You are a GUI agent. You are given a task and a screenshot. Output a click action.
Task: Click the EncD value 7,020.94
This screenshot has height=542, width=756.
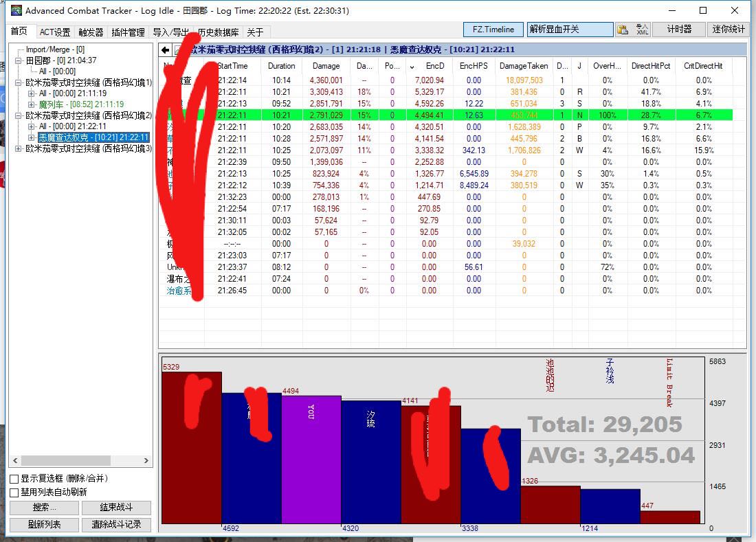point(429,80)
